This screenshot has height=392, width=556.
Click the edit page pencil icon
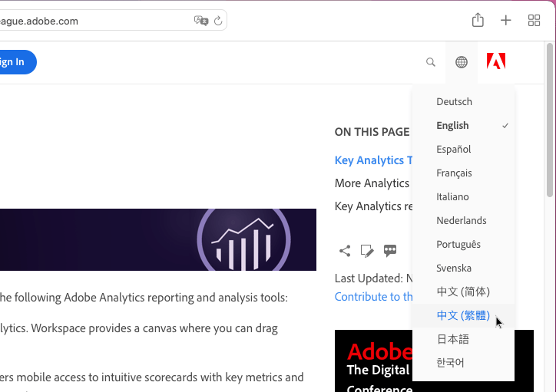coord(367,251)
